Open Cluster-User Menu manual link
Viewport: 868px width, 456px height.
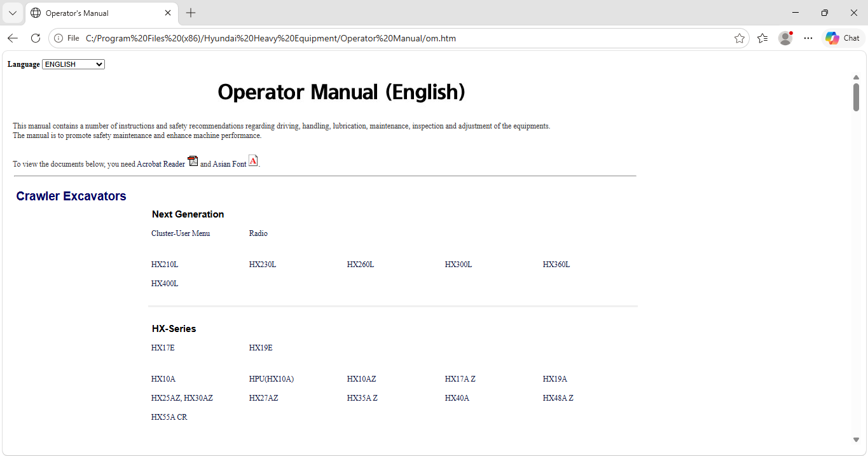[181, 233]
